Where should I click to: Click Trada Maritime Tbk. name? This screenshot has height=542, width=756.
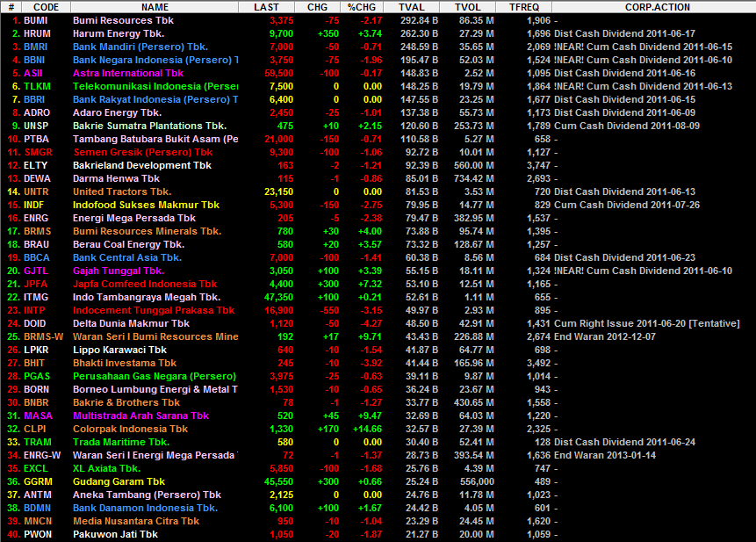pos(121,442)
